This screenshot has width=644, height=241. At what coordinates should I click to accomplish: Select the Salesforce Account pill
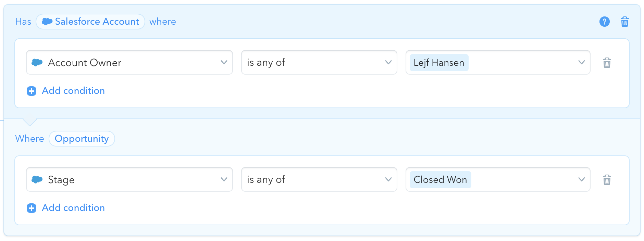tap(90, 22)
